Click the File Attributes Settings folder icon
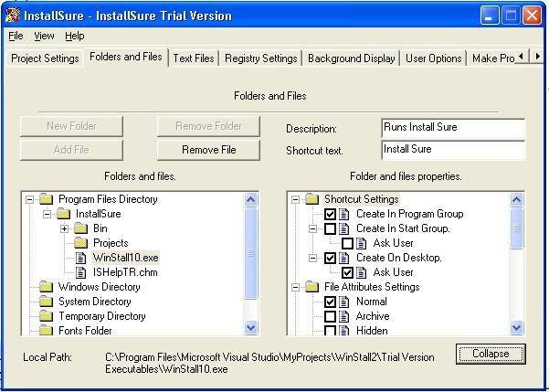The width and height of the screenshot is (549, 392). pos(312,287)
